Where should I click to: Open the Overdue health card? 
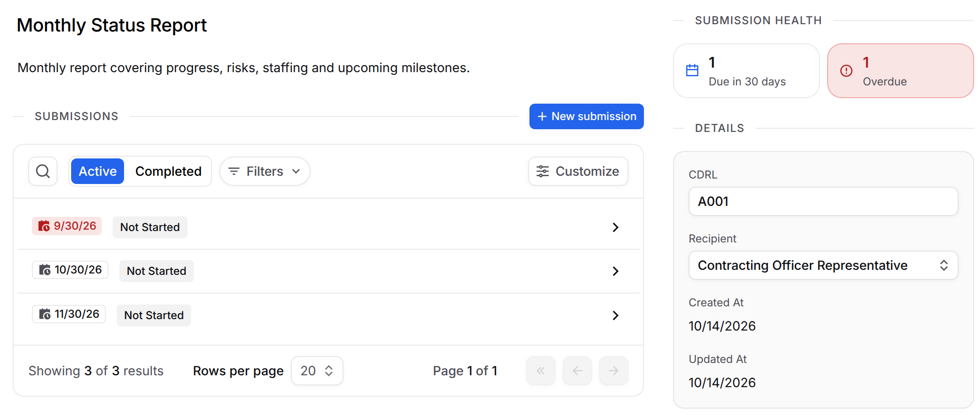click(x=901, y=71)
